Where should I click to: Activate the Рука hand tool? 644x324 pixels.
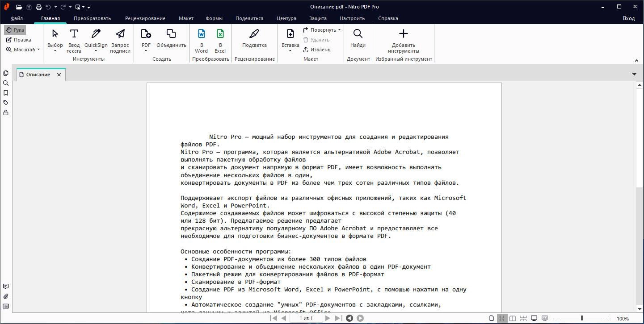coord(15,30)
